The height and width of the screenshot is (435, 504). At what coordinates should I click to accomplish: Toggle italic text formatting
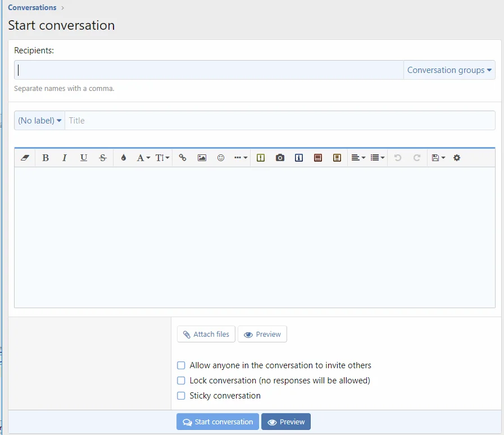click(65, 158)
